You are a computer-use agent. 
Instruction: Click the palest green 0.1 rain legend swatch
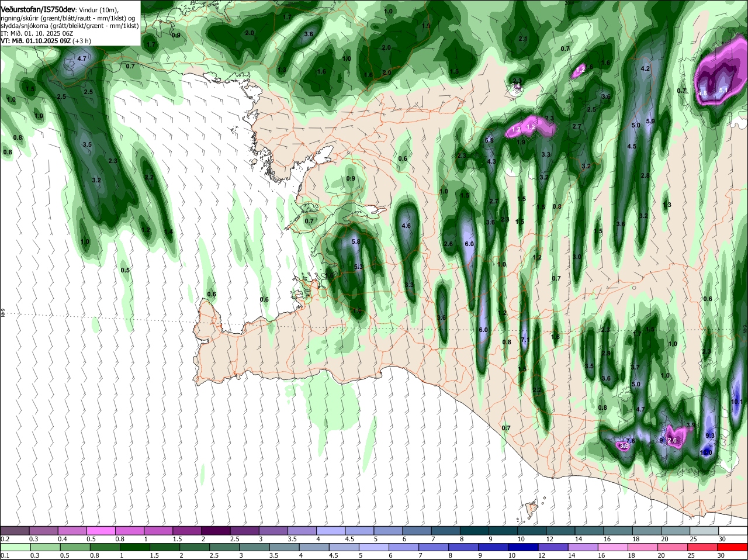coord(16,547)
